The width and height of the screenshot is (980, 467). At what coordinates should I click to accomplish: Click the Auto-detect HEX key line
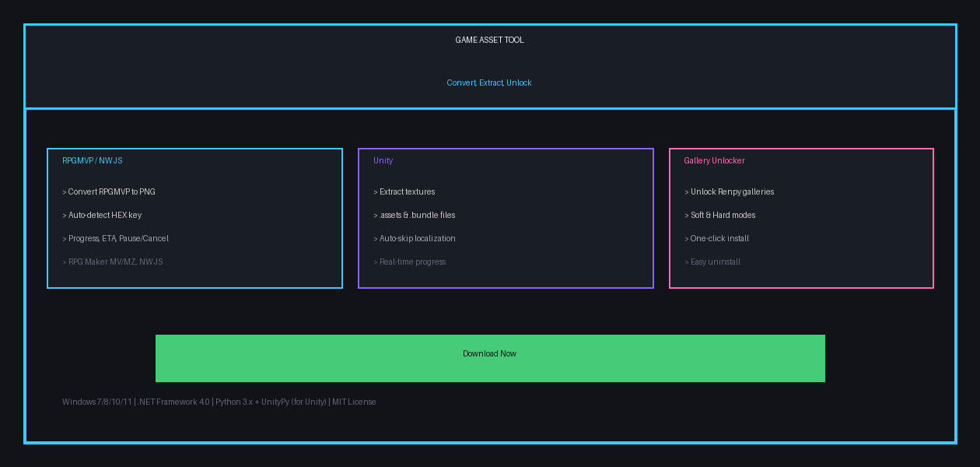point(102,215)
